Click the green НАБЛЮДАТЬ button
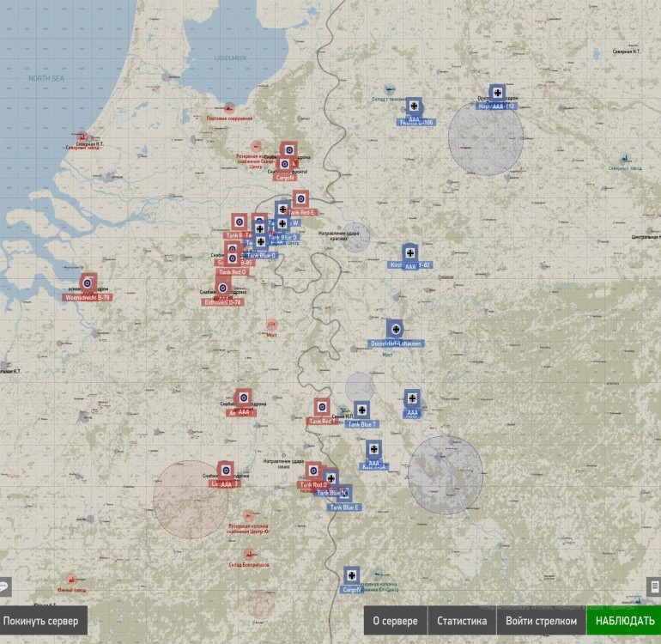 [624, 621]
